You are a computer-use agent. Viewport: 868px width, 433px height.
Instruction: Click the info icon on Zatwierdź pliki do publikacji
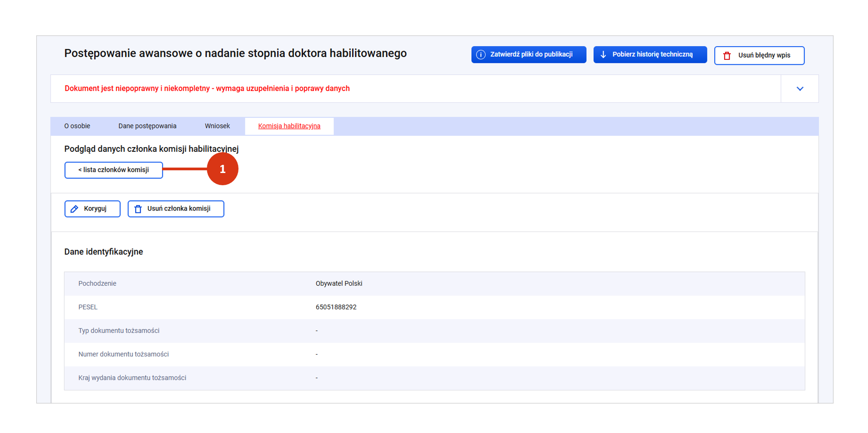click(x=481, y=55)
